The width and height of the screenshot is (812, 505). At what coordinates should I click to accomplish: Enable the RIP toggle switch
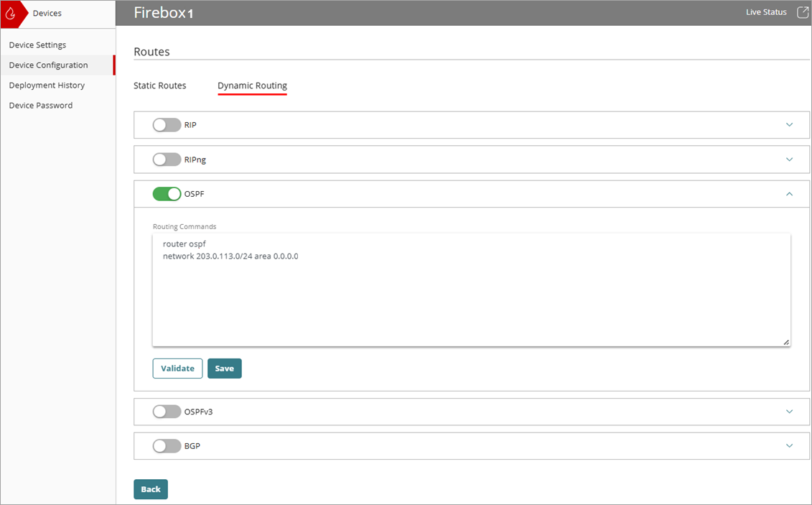[167, 124]
